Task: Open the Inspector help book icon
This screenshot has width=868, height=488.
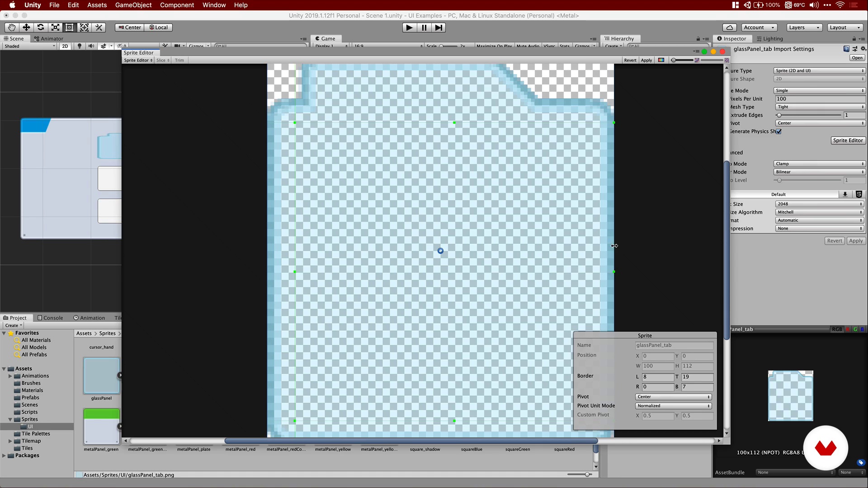Action: pyautogui.click(x=846, y=49)
